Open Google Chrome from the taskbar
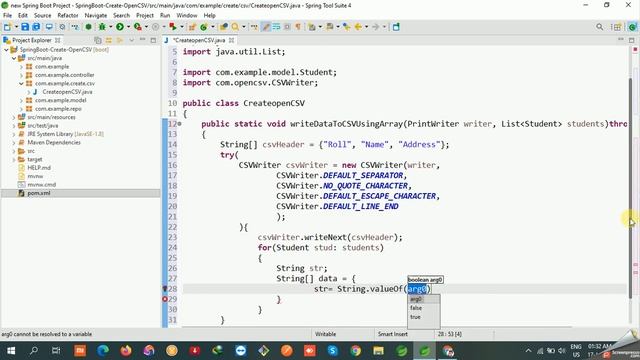The image size is (640, 360). [x=356, y=351]
